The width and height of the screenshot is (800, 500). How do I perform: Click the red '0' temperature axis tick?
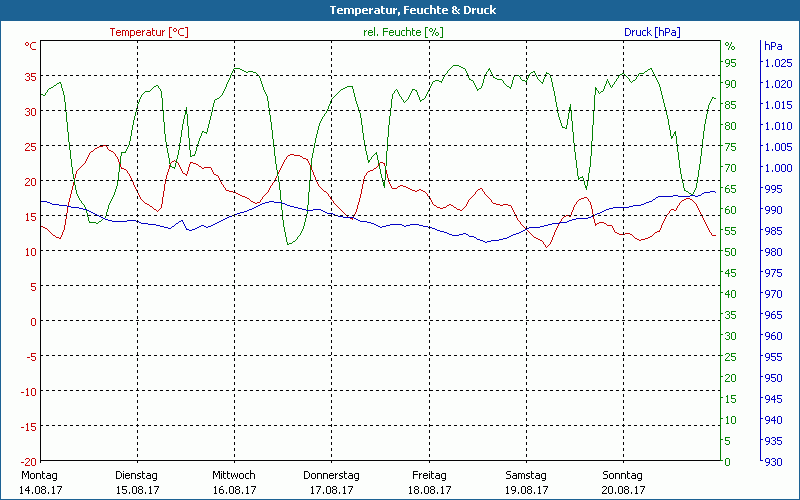[33, 321]
